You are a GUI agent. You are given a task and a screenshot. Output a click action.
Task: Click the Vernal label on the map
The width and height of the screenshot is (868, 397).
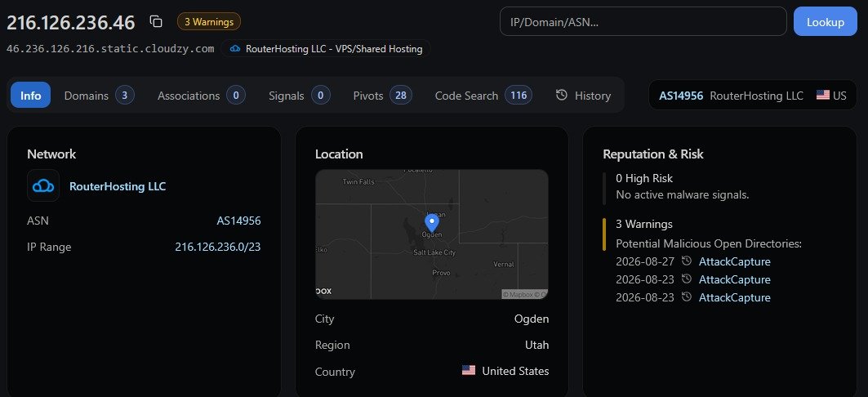504,264
